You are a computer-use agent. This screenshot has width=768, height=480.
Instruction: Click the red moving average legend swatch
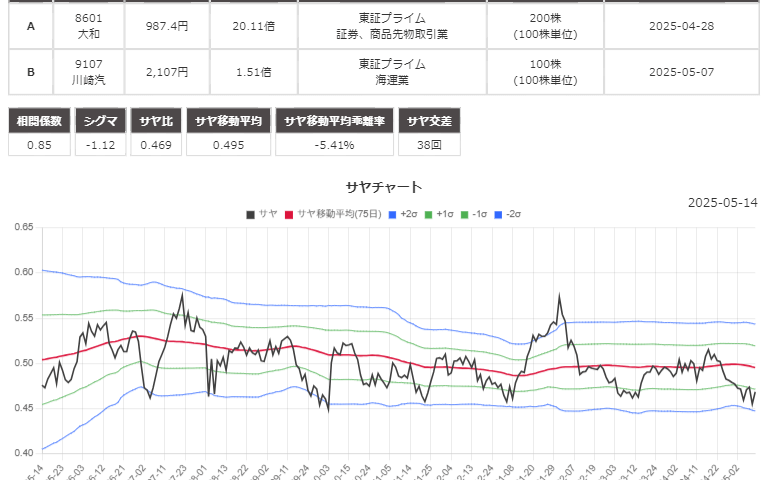tap(289, 215)
